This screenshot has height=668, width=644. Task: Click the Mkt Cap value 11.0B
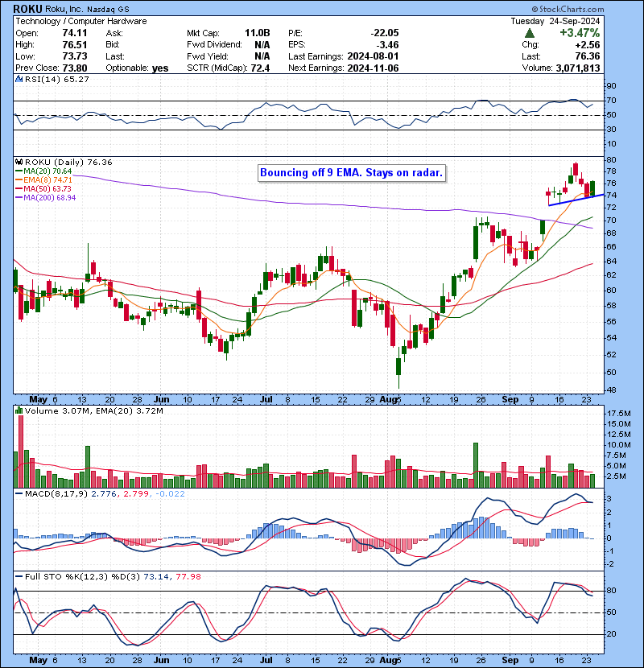[258, 33]
